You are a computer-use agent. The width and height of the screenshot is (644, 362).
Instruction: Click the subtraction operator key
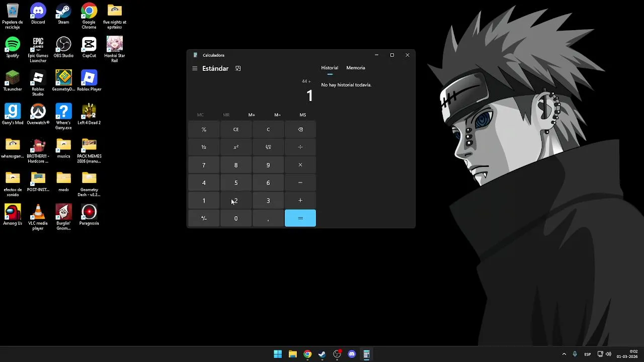pyautogui.click(x=300, y=183)
